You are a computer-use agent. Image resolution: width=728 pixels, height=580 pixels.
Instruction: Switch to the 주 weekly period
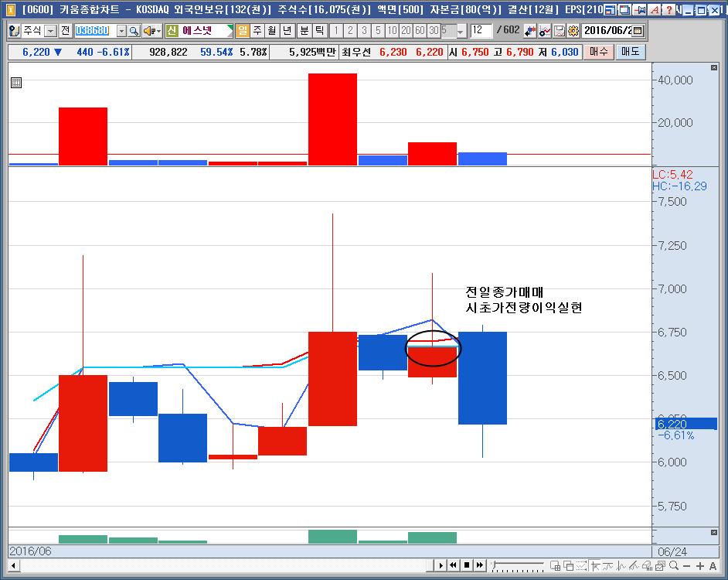tap(257, 31)
